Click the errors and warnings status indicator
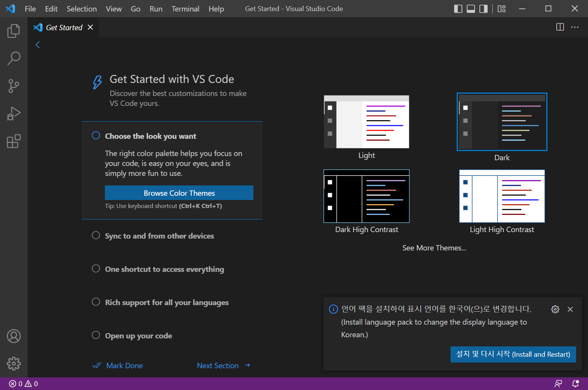The image size is (588, 390). coord(23,383)
